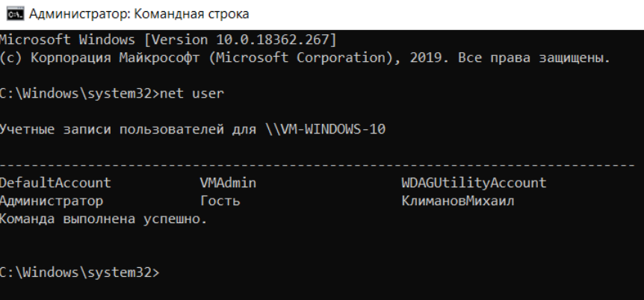Click the Гость account name

(x=220, y=201)
